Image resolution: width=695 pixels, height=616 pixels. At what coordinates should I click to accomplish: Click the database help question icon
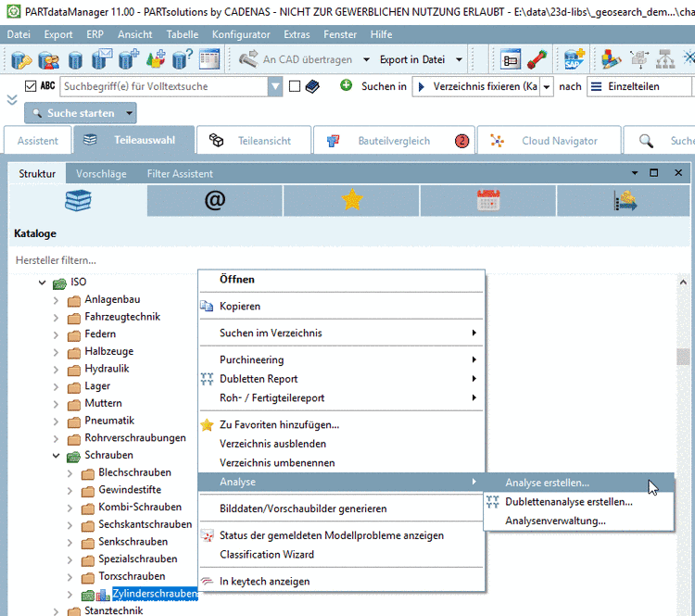(x=183, y=59)
